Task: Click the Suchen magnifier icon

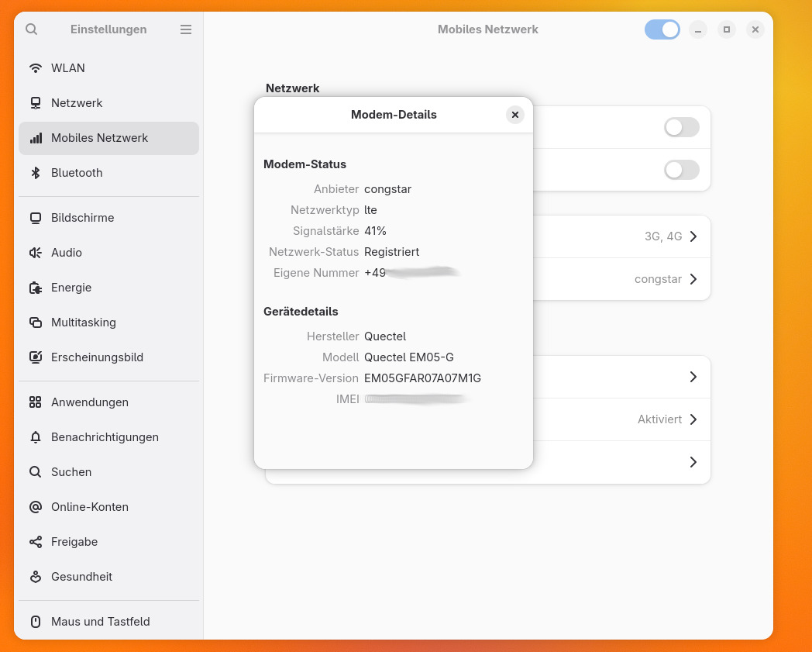Action: tap(35, 471)
